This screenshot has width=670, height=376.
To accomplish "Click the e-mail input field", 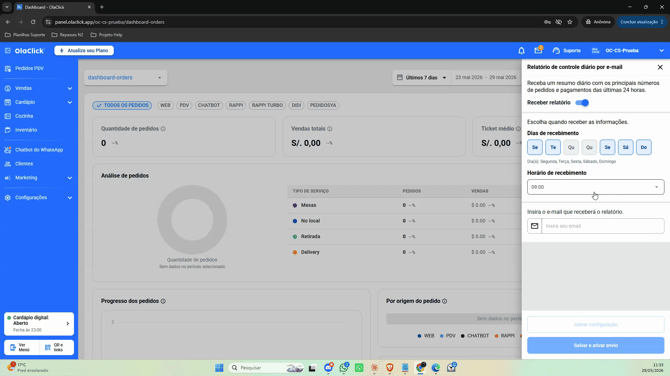I will [x=602, y=226].
